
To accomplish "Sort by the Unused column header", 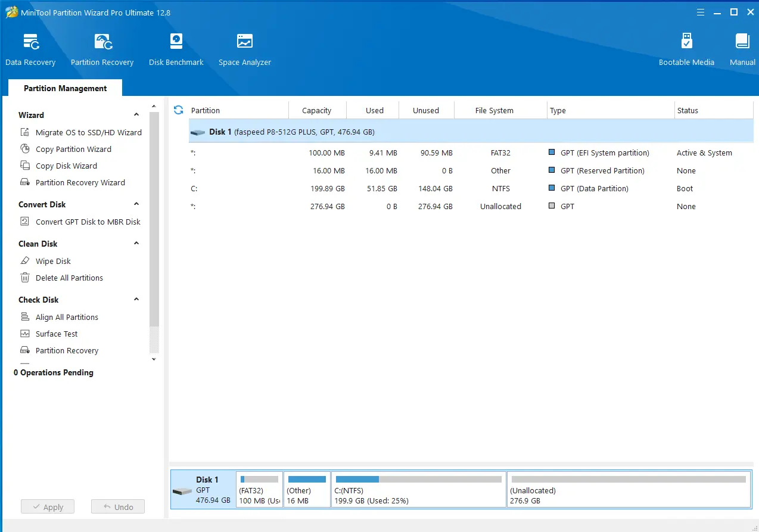I will click(425, 110).
